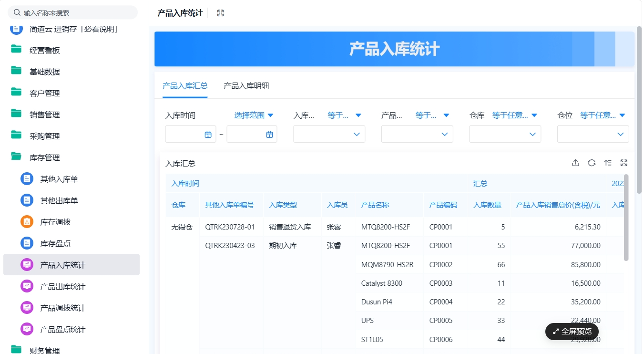Image resolution: width=644 pixels, height=354 pixels.
Task: Open 等于 condition dropdown next to 入库...
Action: pos(345,115)
